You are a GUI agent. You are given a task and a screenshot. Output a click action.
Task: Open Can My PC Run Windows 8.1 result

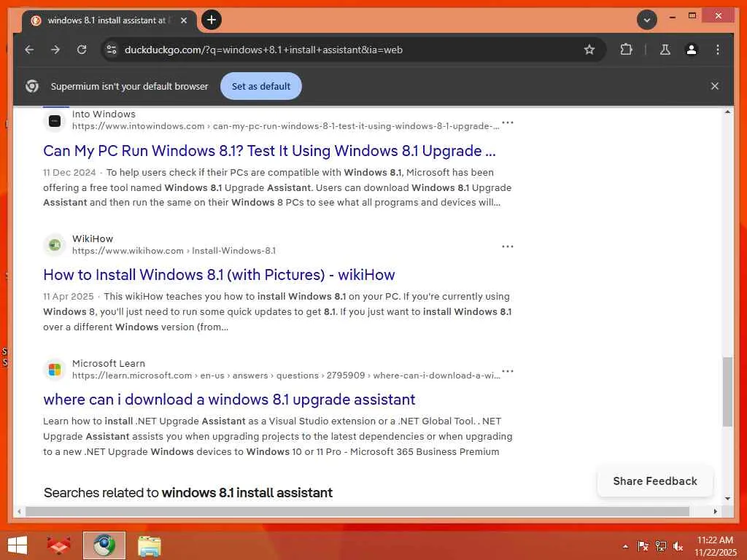pyautogui.click(x=269, y=151)
